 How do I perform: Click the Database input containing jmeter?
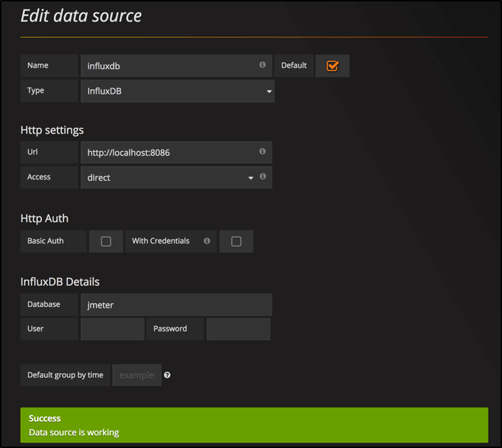[176, 304]
